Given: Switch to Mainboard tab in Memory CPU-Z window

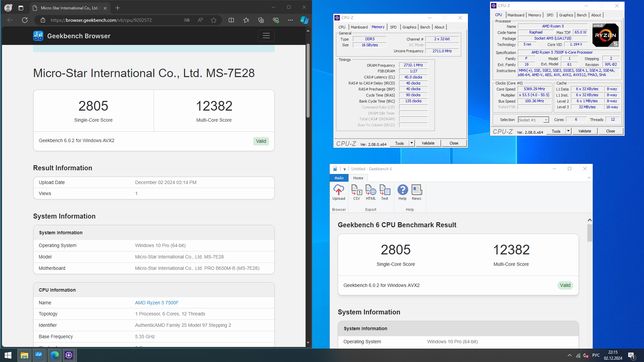Looking at the screenshot, I should coord(359,27).
